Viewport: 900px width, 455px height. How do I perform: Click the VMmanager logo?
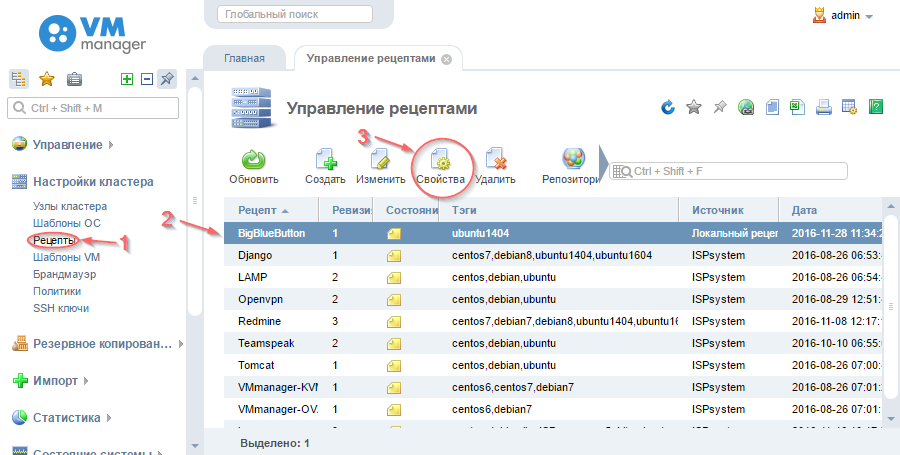(x=92, y=34)
